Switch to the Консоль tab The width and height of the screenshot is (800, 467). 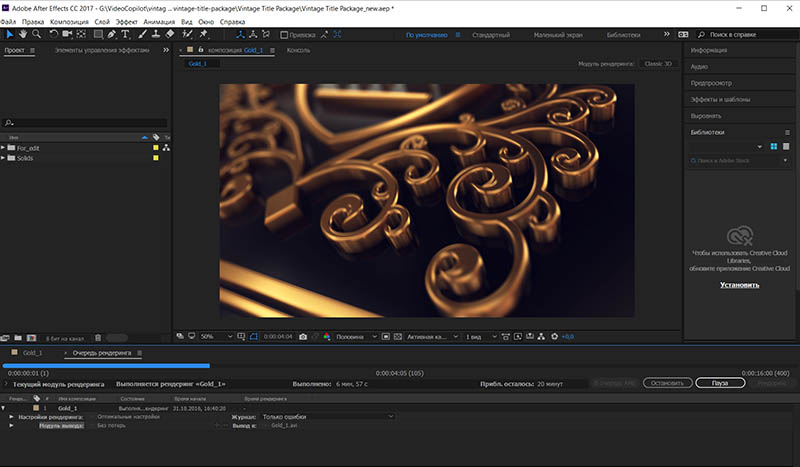click(x=298, y=50)
